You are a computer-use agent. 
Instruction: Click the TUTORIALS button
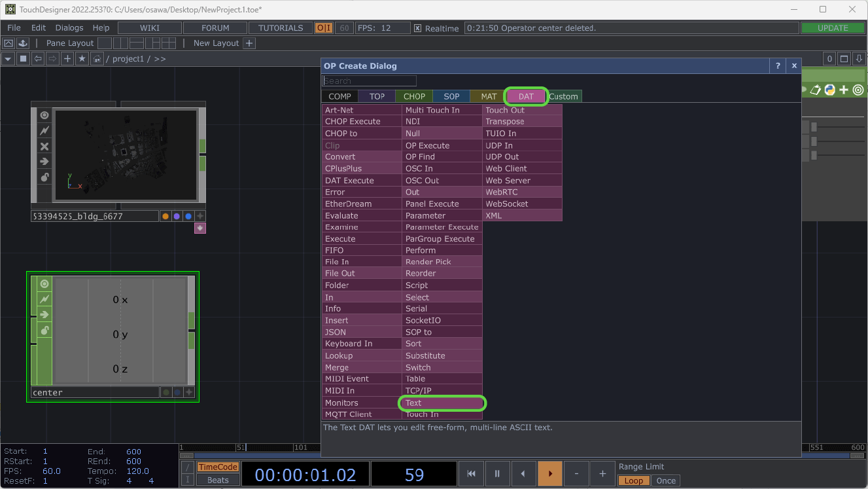point(281,28)
